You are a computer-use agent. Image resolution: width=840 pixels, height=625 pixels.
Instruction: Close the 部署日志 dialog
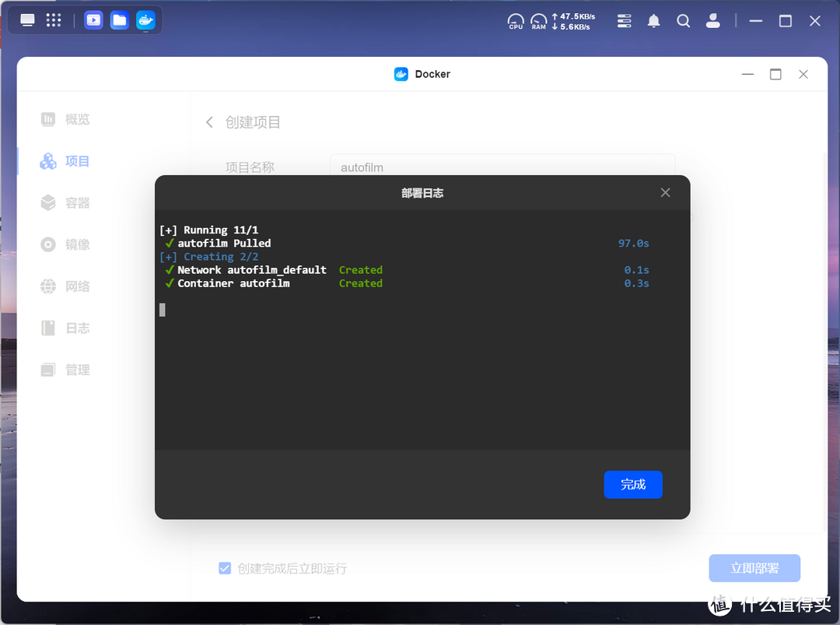click(665, 192)
